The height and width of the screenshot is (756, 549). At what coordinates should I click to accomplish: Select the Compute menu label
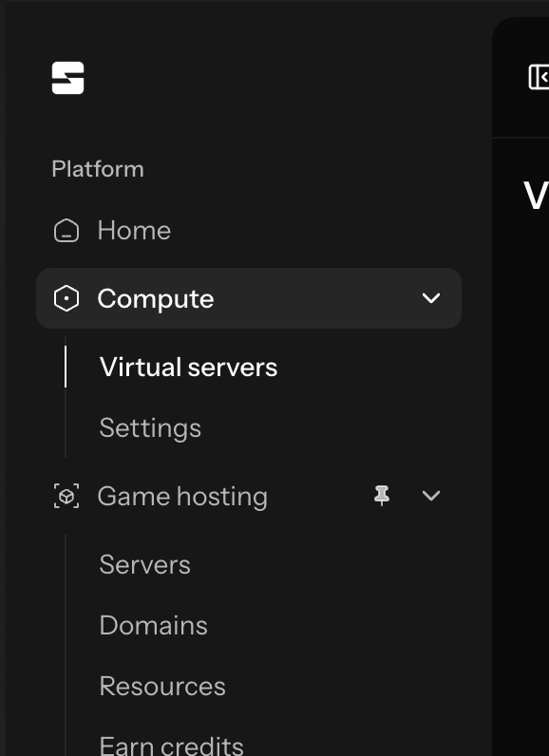[155, 299]
